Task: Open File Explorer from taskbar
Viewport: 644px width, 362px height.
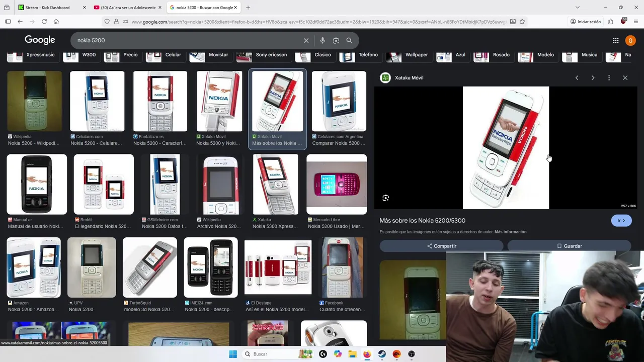Action: click(352, 354)
